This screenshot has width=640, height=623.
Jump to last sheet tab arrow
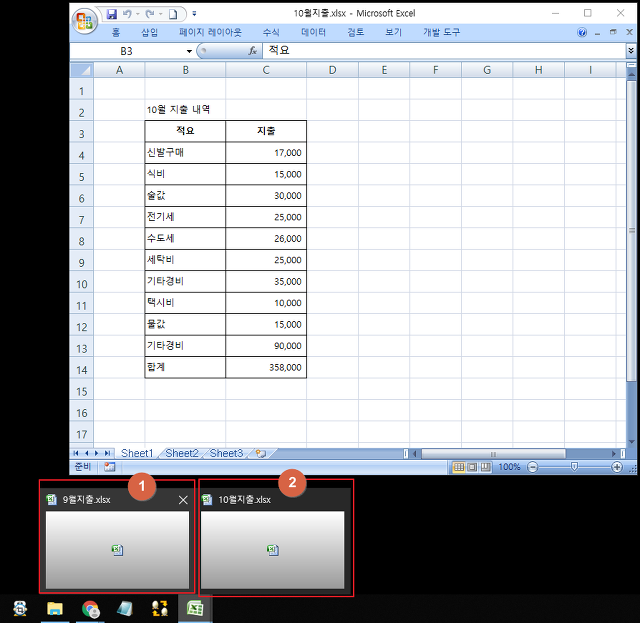point(107,453)
